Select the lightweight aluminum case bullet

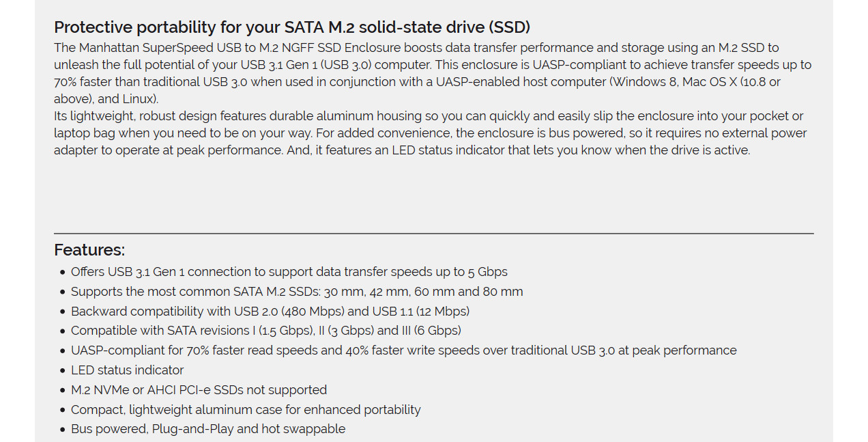point(246,410)
